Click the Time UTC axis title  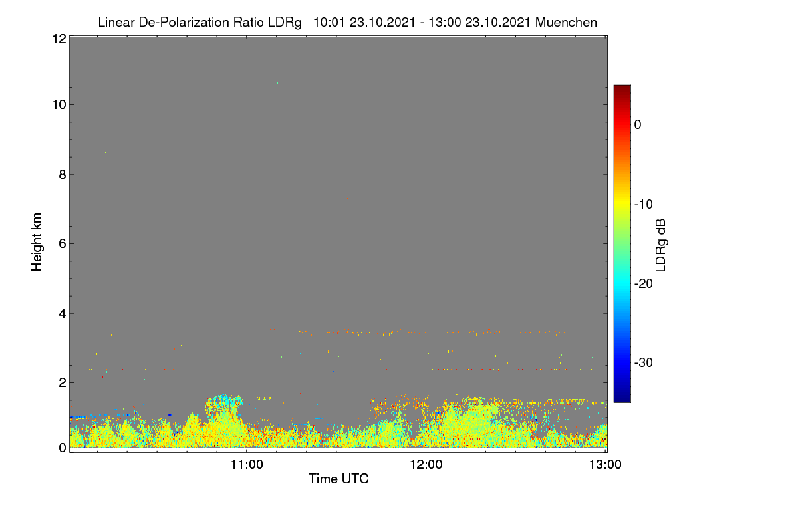tap(338, 479)
